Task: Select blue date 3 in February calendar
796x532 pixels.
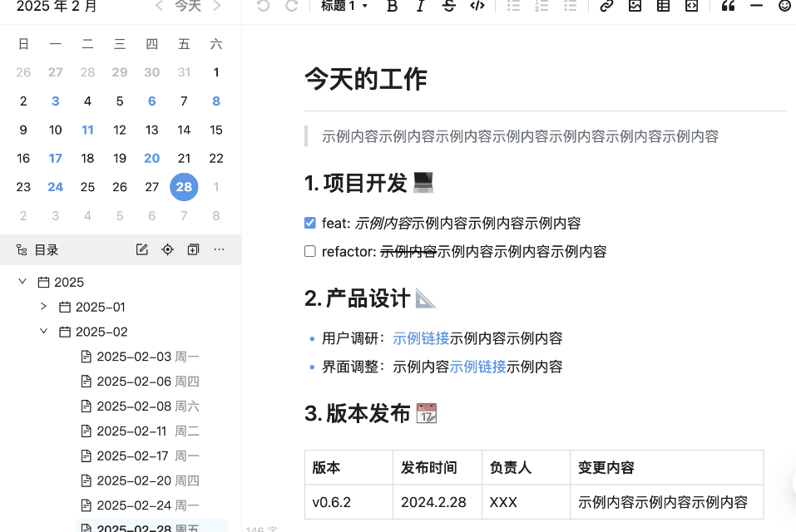Action: click(56, 101)
